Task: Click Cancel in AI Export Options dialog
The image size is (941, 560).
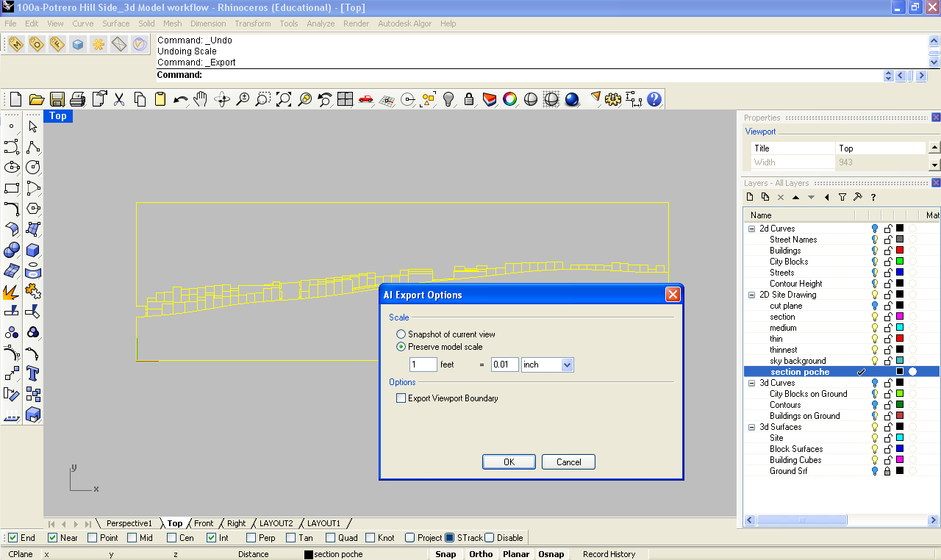Action: point(568,462)
